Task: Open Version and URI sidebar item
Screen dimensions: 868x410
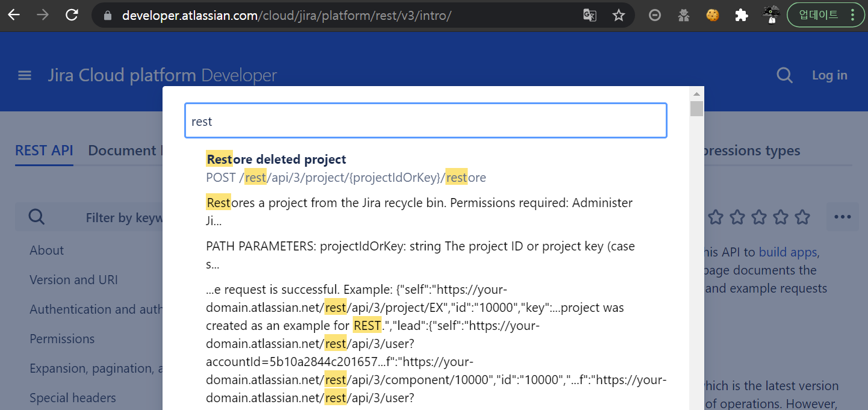Action: [73, 280]
